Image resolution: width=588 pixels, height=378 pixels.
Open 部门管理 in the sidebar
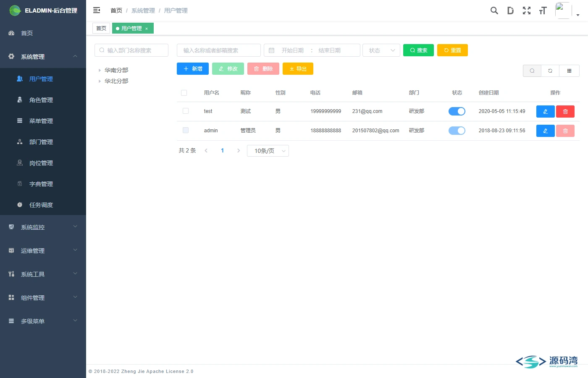click(43, 142)
